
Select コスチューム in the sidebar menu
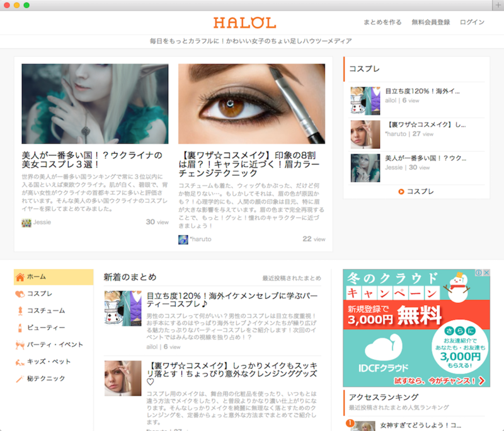coord(54,311)
